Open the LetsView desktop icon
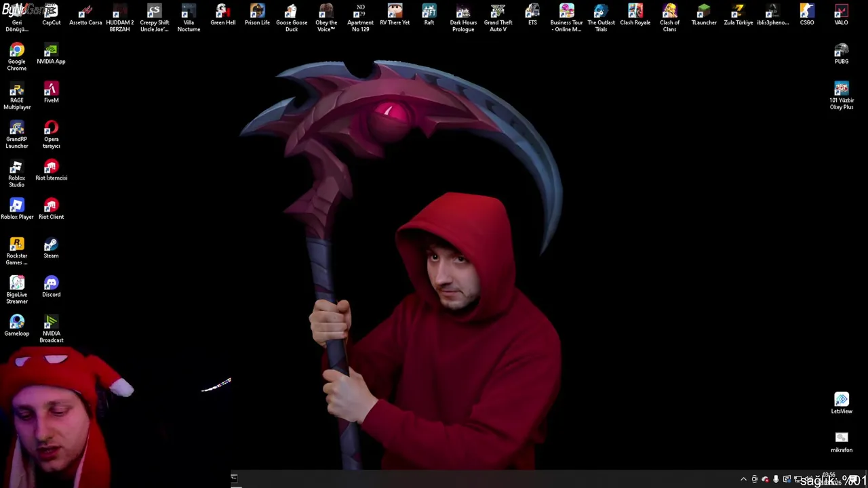868x488 pixels. point(842,403)
